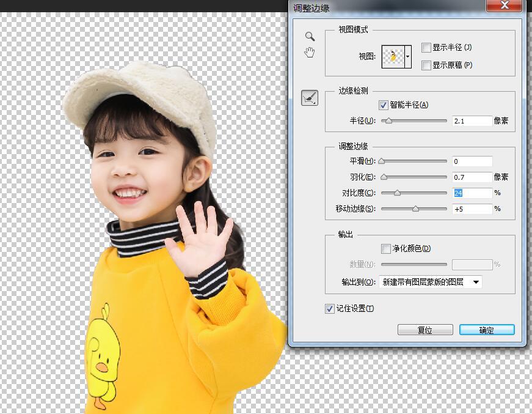Enable the 显示半径 (J) checkbox
The width and height of the screenshot is (532, 414).
426,48
